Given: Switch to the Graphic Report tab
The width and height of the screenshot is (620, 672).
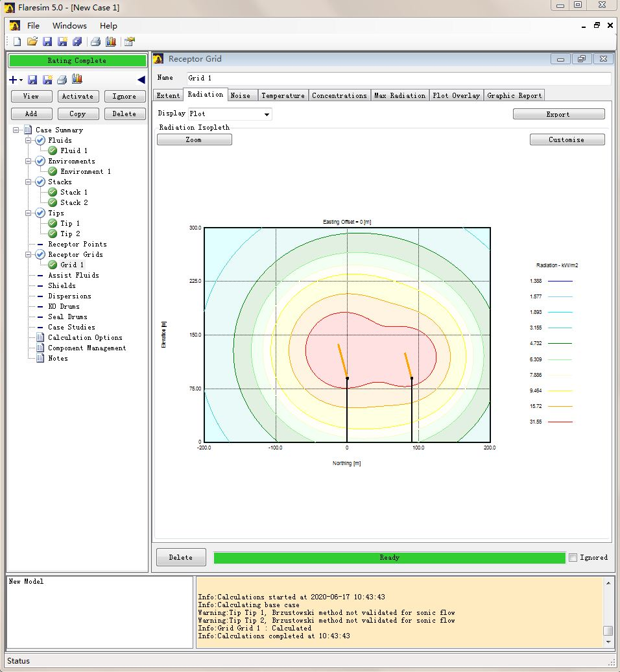Looking at the screenshot, I should point(514,95).
